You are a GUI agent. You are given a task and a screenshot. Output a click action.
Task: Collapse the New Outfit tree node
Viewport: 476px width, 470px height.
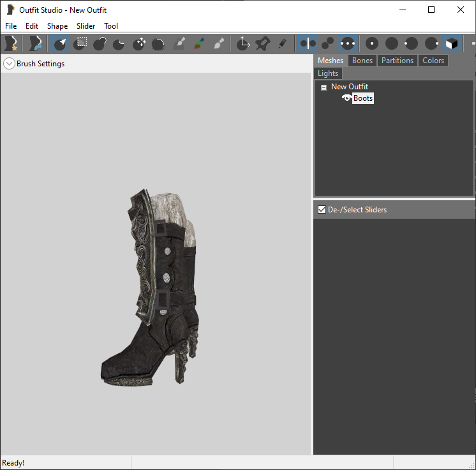point(324,87)
